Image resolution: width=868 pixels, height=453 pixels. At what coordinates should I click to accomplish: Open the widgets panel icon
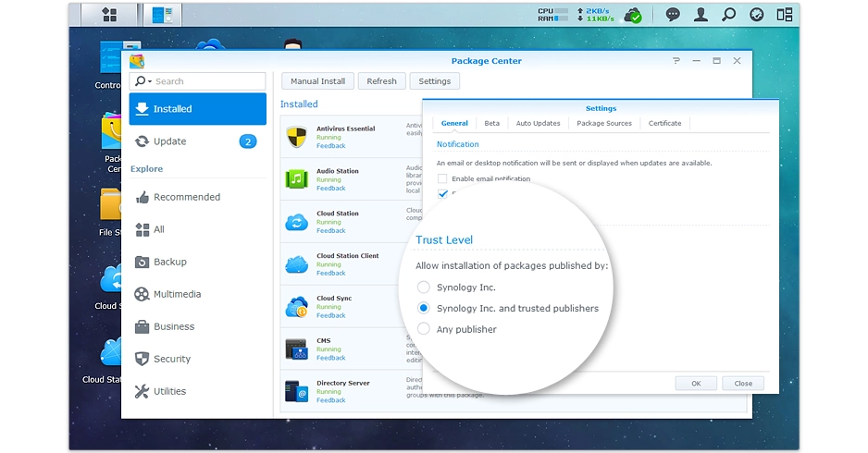(785, 15)
